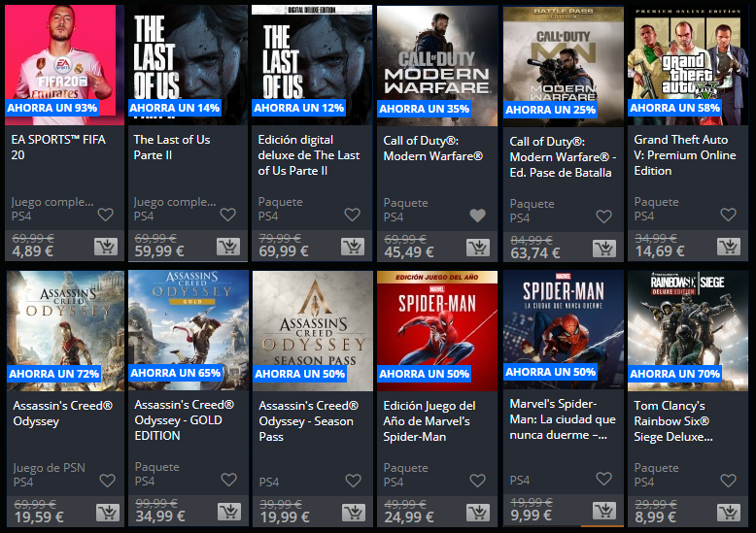The height and width of the screenshot is (533, 756).
Task: Toggle wishlist heart for Grand Theft Auto V
Action: [729, 215]
